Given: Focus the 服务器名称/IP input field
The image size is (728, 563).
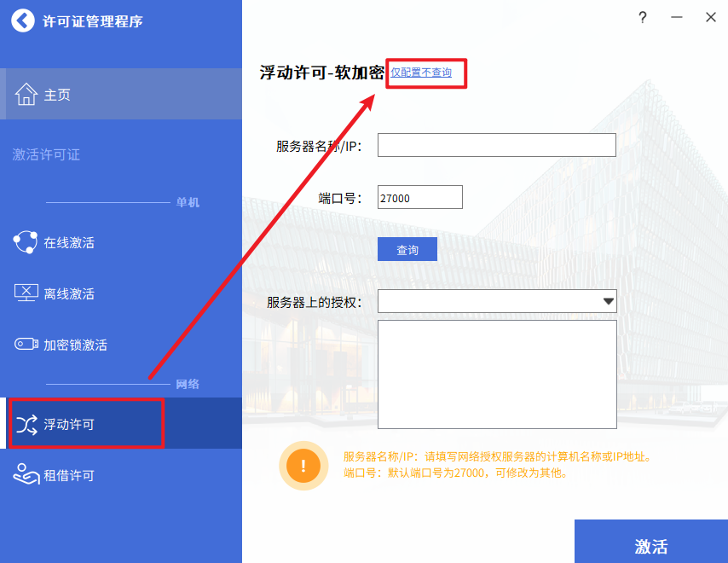Looking at the screenshot, I should click(x=496, y=145).
